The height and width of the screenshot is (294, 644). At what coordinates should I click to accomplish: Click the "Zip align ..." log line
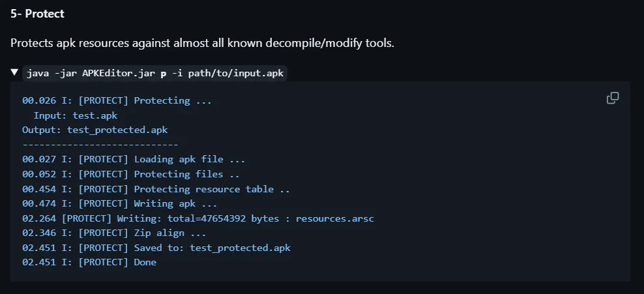tap(114, 233)
